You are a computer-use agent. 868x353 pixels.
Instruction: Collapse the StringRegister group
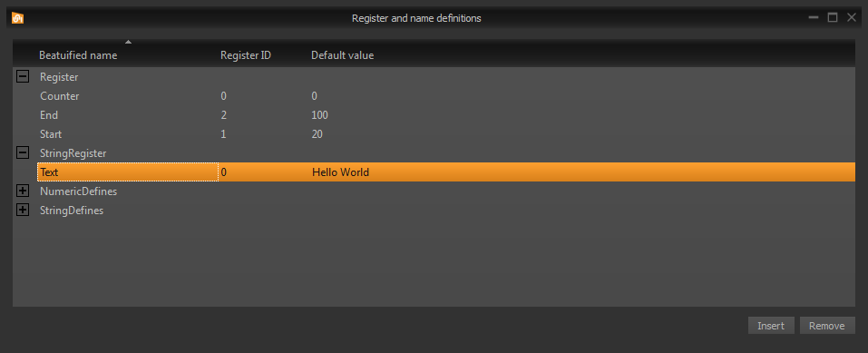click(23, 153)
